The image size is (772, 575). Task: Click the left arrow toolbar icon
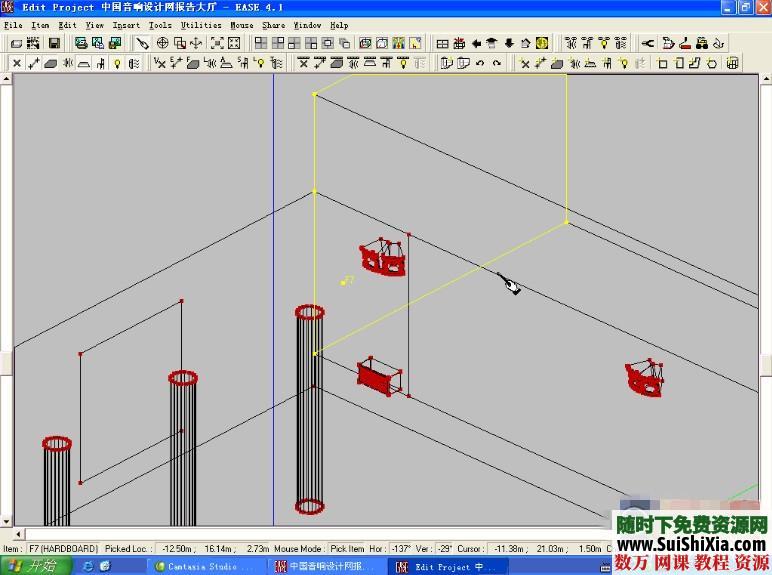[476, 43]
